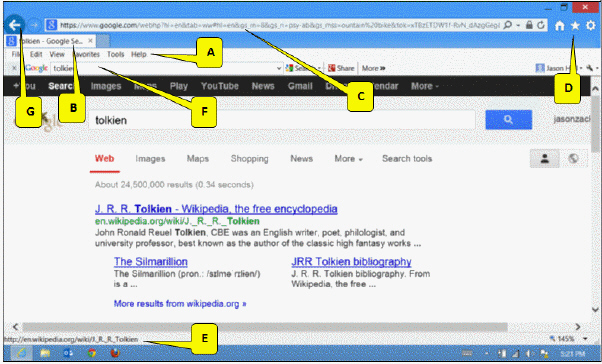Image resolution: width=602 pixels, height=364 pixels.
Task: Launch Chrome from the taskbar
Action: [x=91, y=353]
